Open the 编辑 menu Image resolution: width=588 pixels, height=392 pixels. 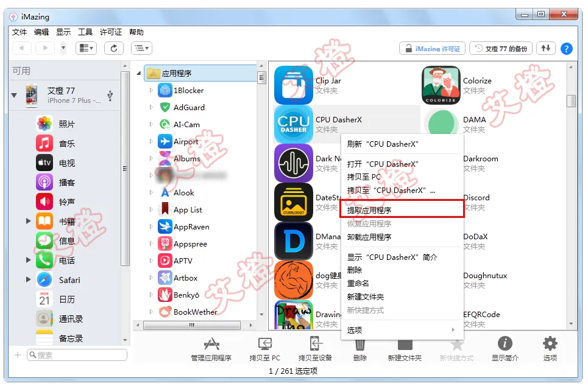[x=41, y=32]
